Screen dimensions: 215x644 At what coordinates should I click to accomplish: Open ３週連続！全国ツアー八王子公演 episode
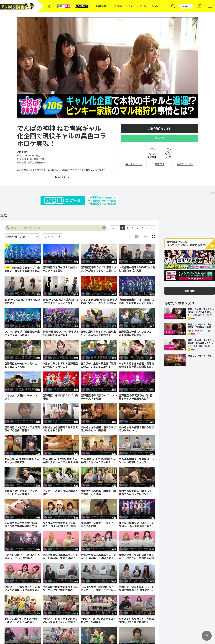(x=99, y=514)
